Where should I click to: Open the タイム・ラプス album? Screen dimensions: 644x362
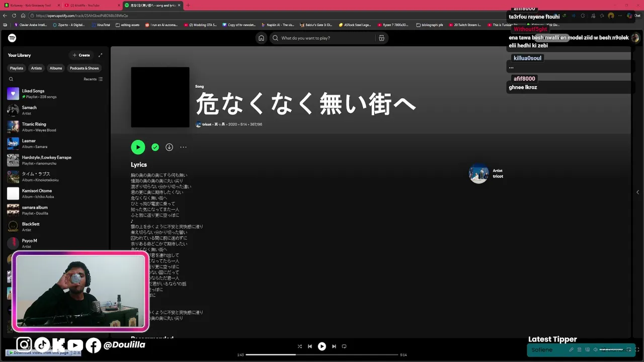click(55, 176)
